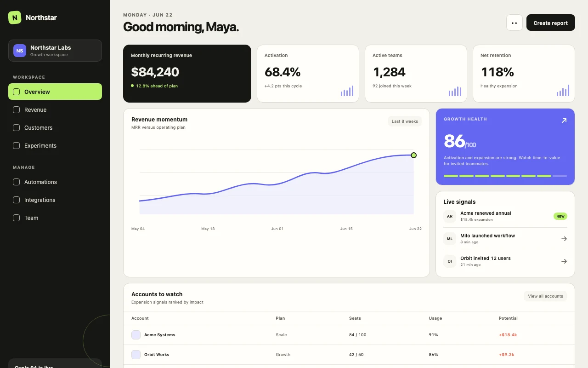Viewport: 588px width, 368px height.
Task: Open the growth health arrow icon
Action: pyautogui.click(x=564, y=121)
